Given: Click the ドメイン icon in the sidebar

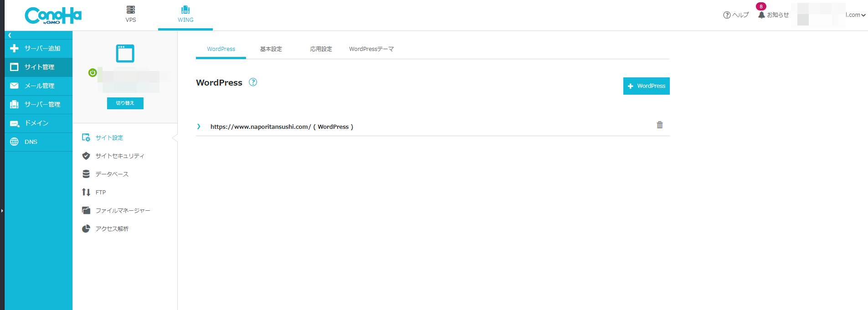Looking at the screenshot, I should [x=15, y=123].
